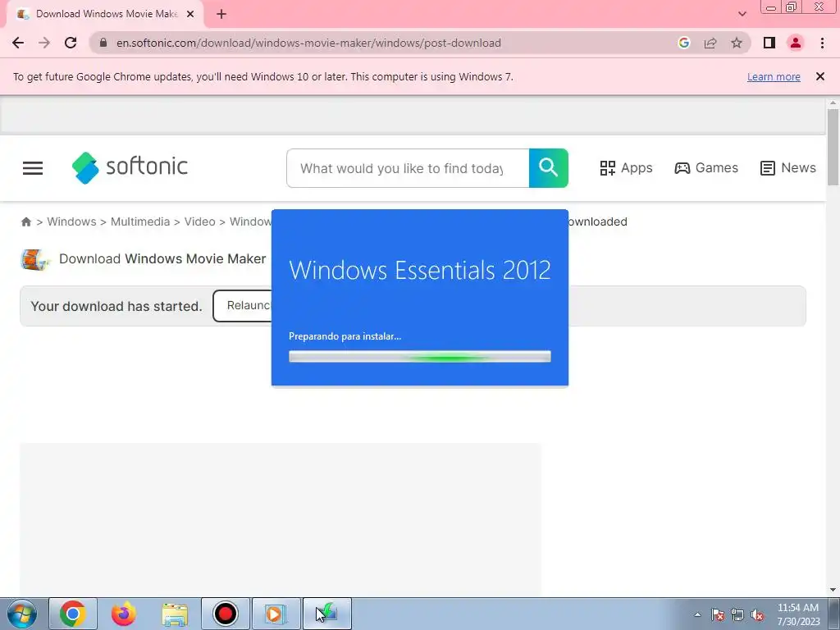Click the Windows Movie Maker app icon
The image size is (840, 630).
[35, 259]
